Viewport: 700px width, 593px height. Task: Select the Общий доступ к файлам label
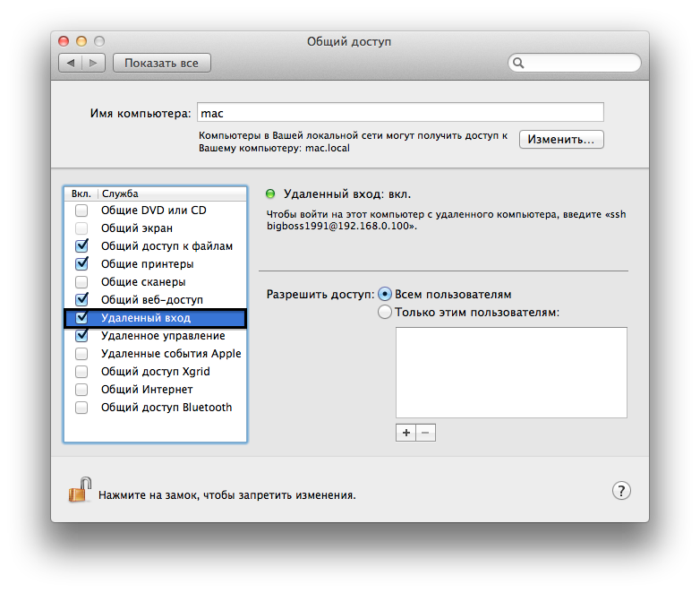click(x=166, y=246)
